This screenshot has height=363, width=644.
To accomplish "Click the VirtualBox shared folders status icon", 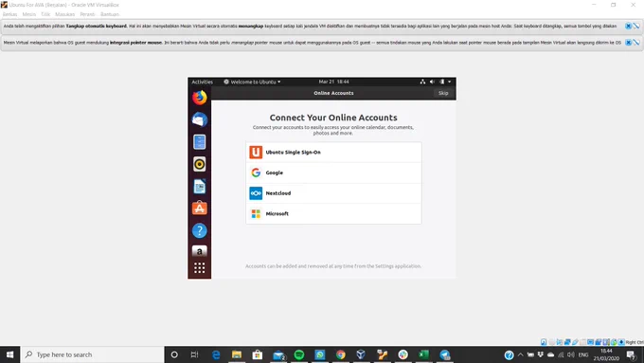I will click(x=582, y=342).
